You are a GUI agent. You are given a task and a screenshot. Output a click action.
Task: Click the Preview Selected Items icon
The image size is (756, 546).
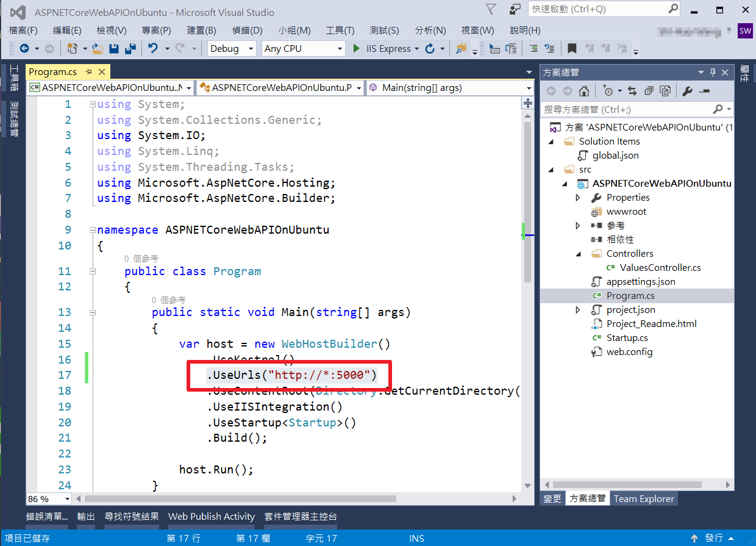(x=704, y=91)
